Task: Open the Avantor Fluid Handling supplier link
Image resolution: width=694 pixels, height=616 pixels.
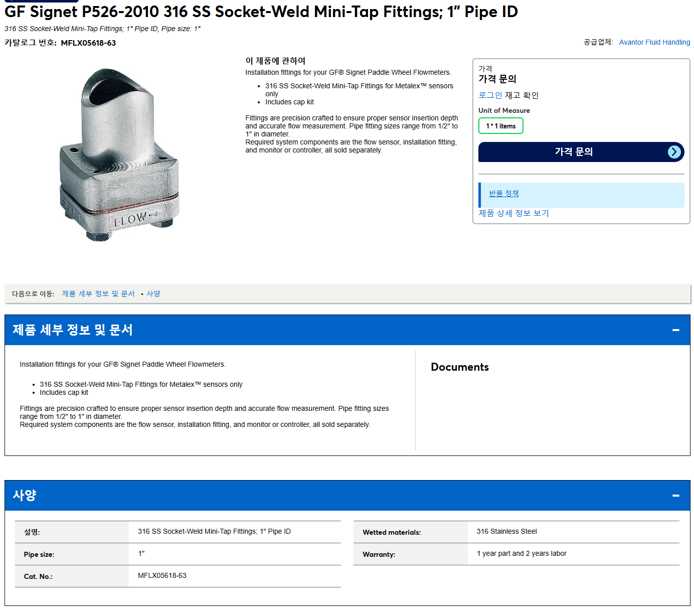Action: click(x=654, y=42)
